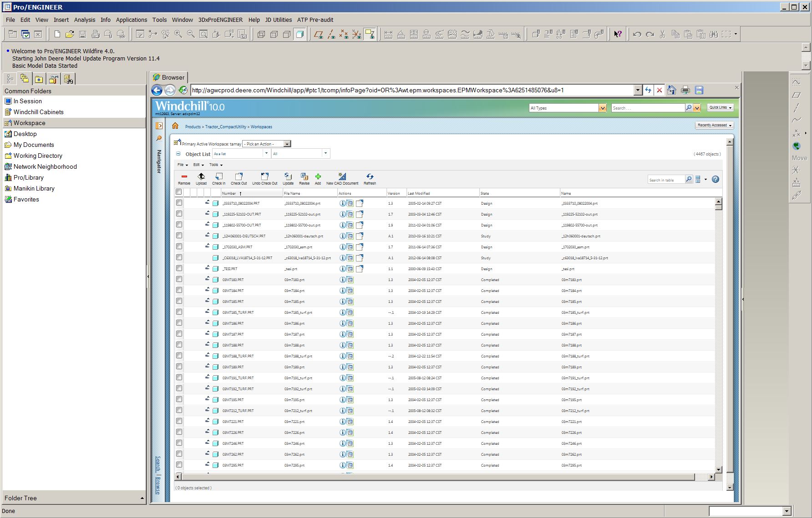This screenshot has height=518, width=812.
Task: Click the Revise icon
Action: 304,176
